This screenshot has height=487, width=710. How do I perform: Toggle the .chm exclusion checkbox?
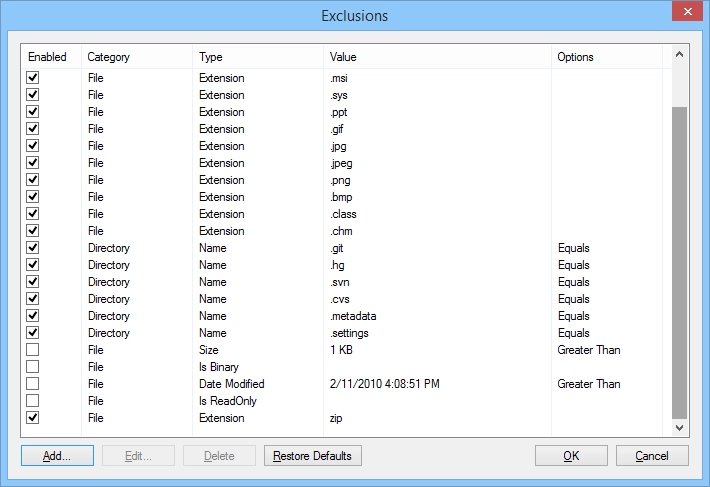33,230
